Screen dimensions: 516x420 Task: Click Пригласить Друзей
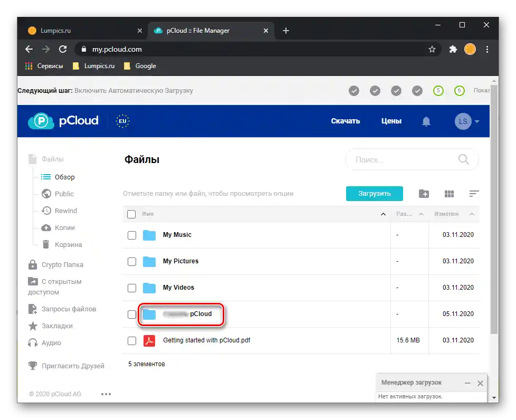(x=66, y=366)
